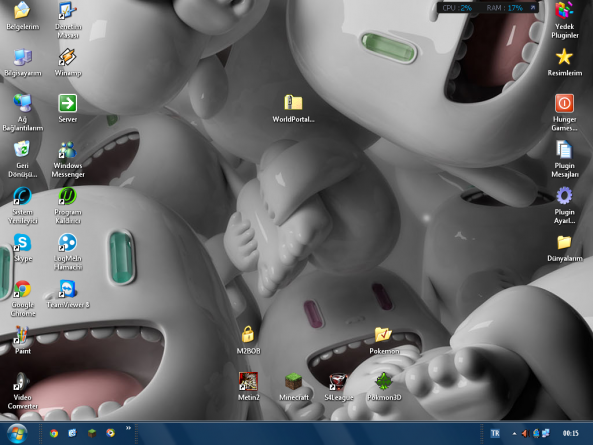Launch the S4League shortcut

[x=338, y=386]
